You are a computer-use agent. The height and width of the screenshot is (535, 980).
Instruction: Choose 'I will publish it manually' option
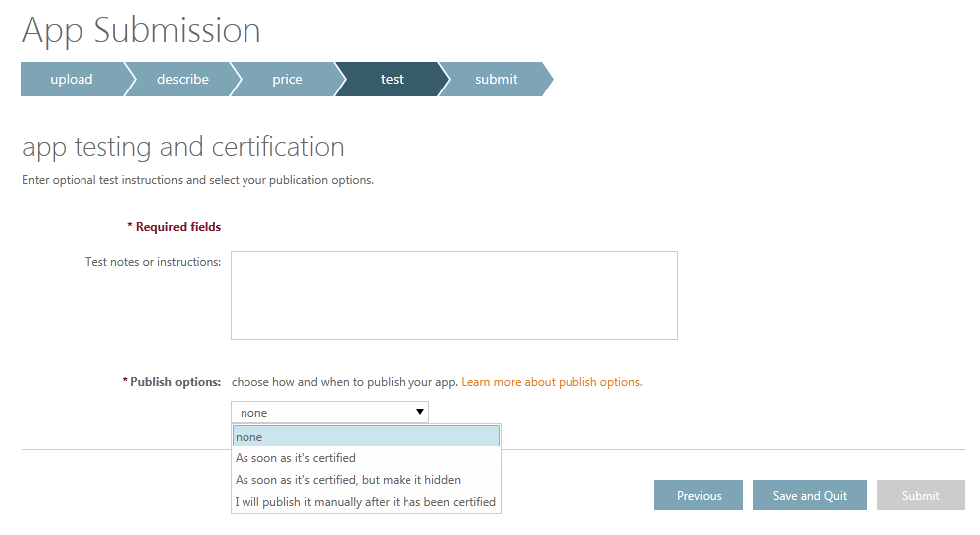[365, 502]
